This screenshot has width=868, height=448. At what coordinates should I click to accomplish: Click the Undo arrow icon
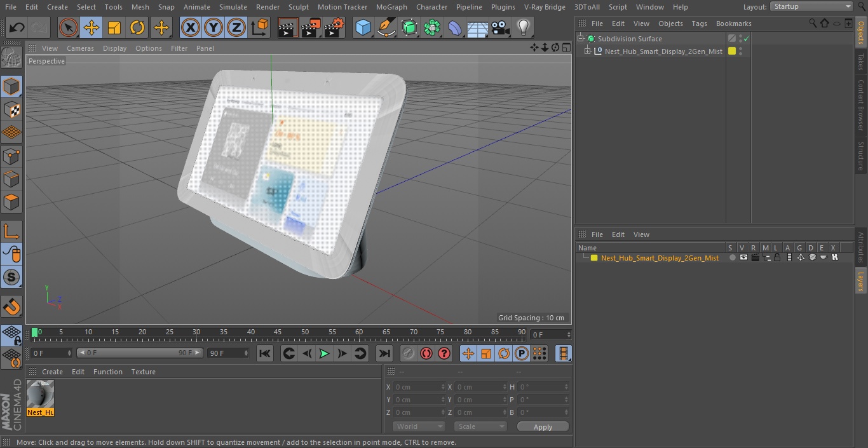17,27
